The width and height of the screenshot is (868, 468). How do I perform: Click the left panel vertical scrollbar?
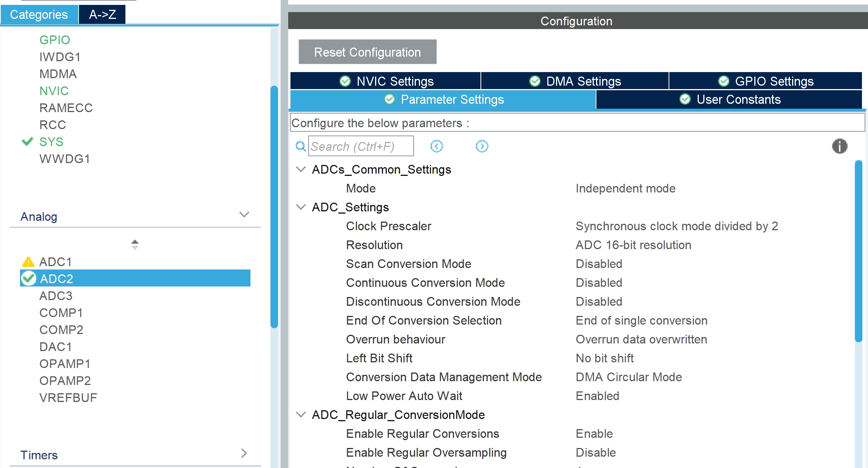(x=274, y=207)
